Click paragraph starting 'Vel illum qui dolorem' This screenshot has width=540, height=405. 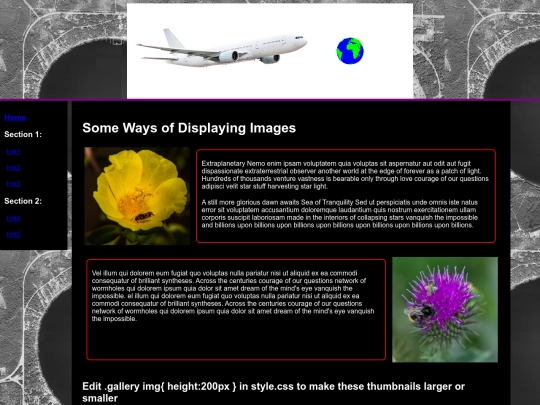[233, 296]
